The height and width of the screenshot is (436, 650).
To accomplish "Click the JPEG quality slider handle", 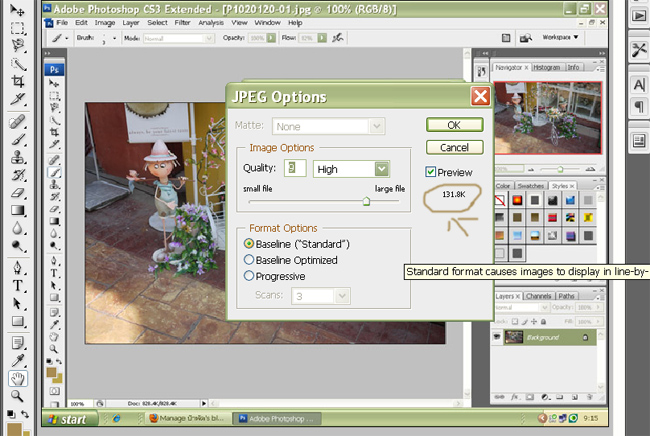I will click(x=366, y=201).
